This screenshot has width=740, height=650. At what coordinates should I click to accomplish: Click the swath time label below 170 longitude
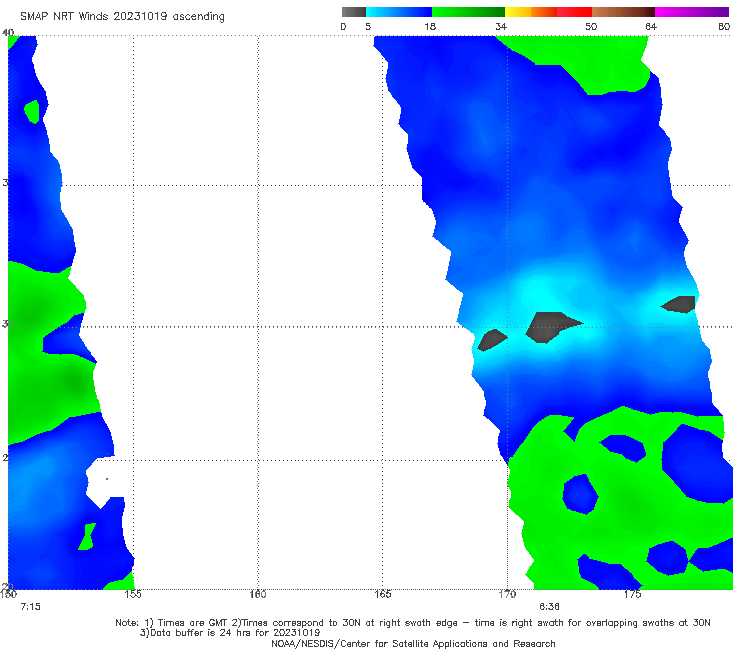(x=549, y=607)
